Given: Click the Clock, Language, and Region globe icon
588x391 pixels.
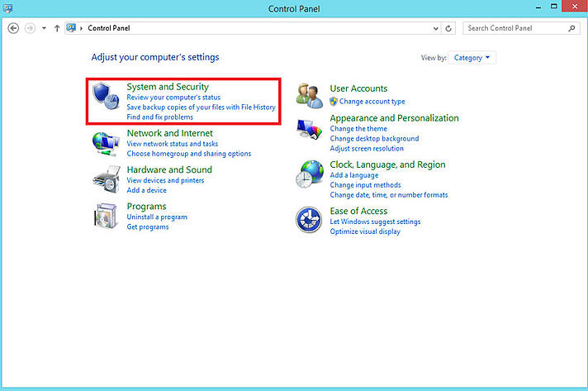Looking at the screenshot, I should (310, 174).
